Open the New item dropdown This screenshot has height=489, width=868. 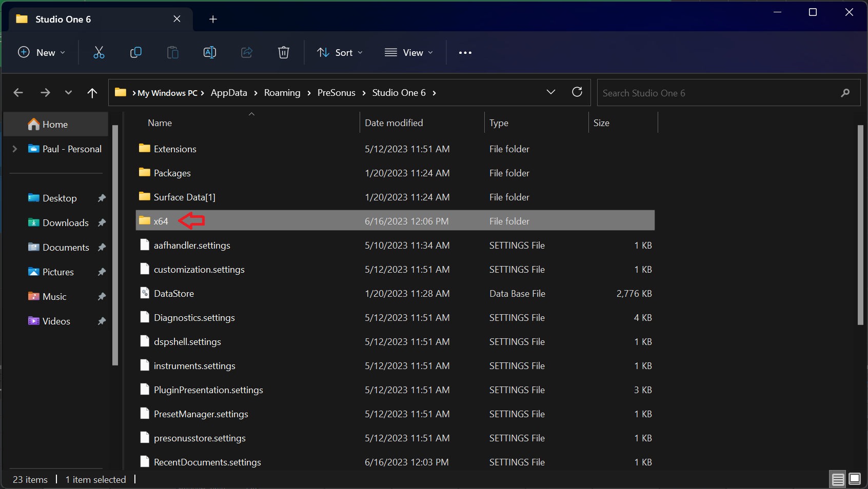(x=42, y=52)
